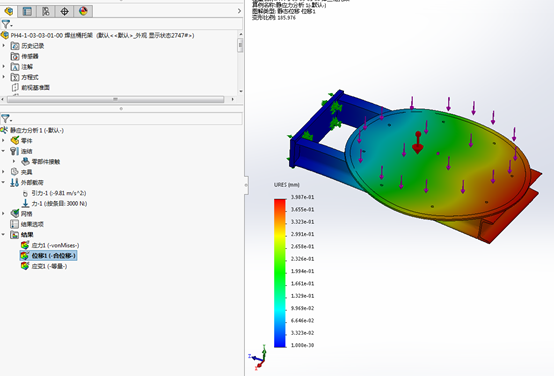
Task: Click the horizontal scrollbar of feature tree
Action: [x=116, y=99]
